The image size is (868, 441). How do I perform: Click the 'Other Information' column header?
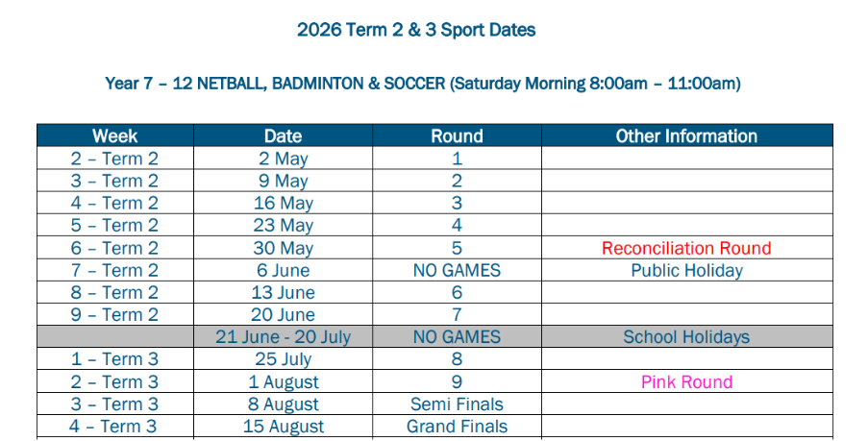(686, 136)
